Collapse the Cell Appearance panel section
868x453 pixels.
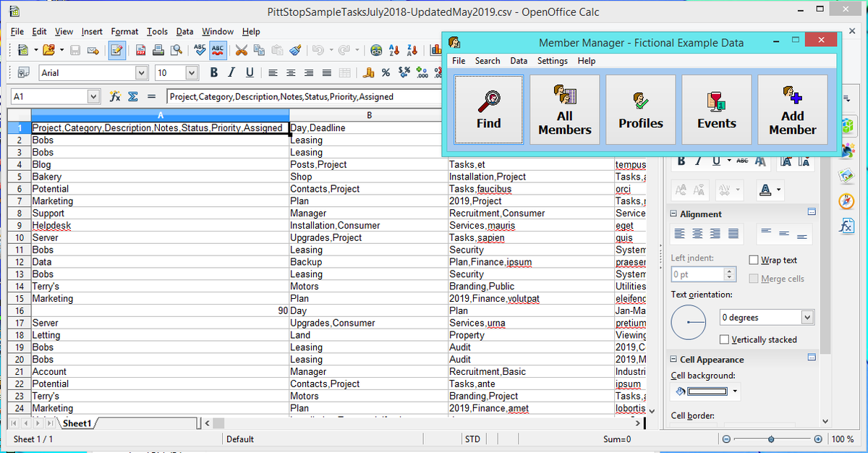pyautogui.click(x=674, y=360)
